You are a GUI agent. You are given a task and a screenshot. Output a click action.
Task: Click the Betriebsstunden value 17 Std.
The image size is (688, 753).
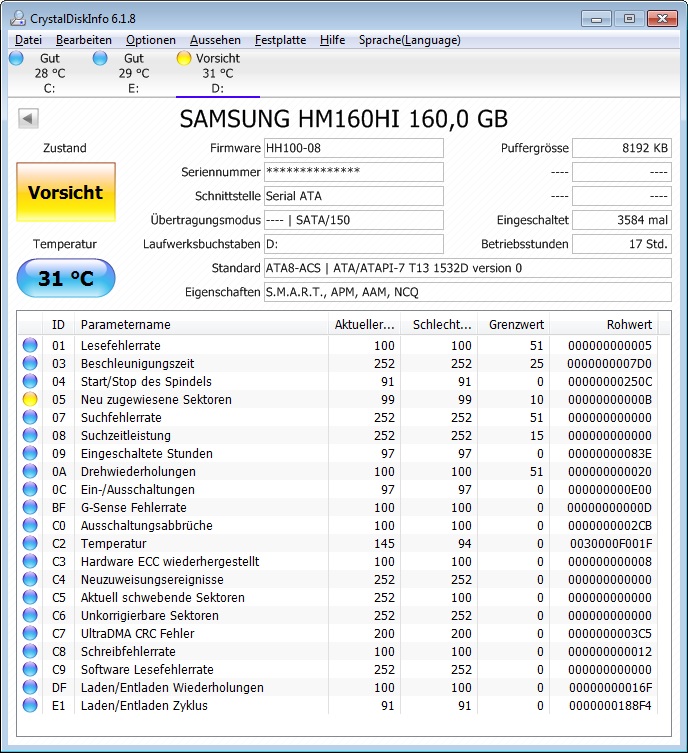(x=622, y=244)
